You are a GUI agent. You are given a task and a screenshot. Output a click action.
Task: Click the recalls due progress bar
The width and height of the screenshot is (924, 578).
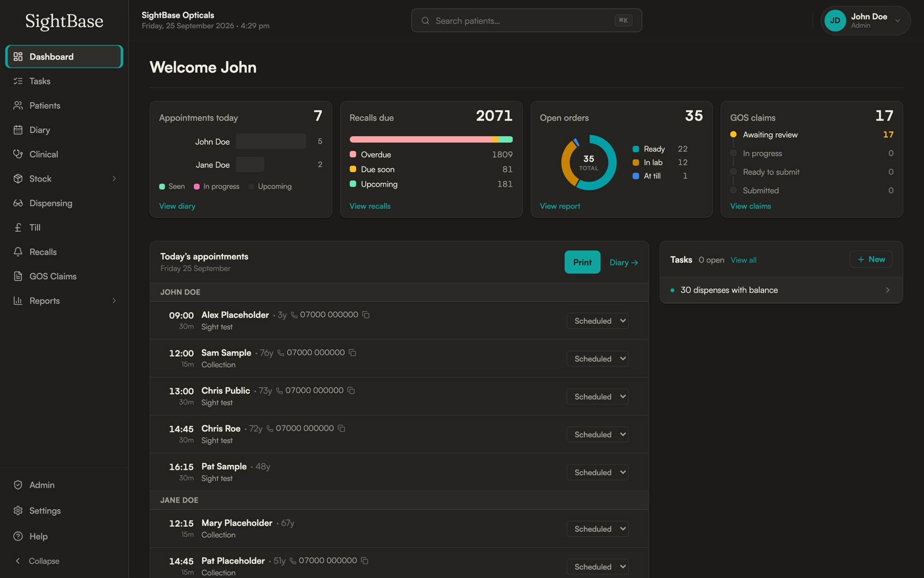point(431,139)
